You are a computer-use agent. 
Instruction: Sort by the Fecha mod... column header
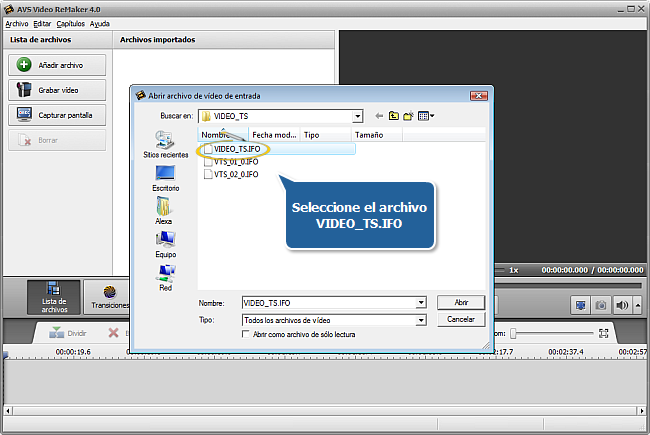(274, 135)
